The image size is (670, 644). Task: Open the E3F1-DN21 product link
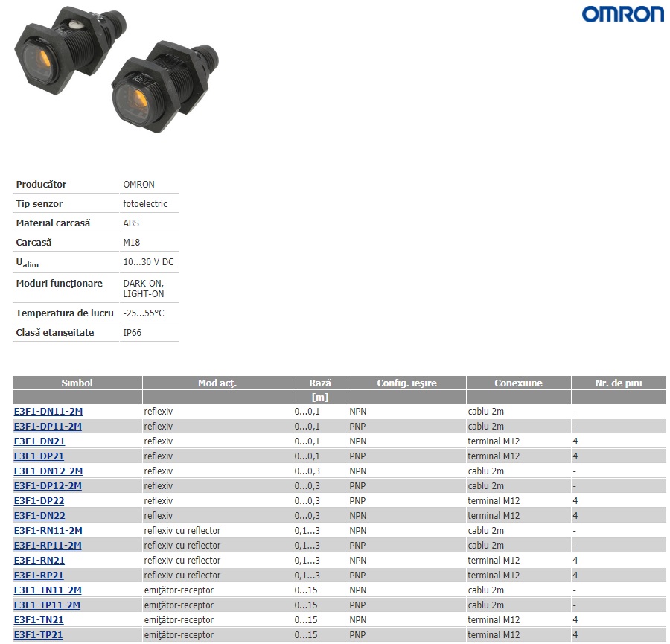(39, 441)
